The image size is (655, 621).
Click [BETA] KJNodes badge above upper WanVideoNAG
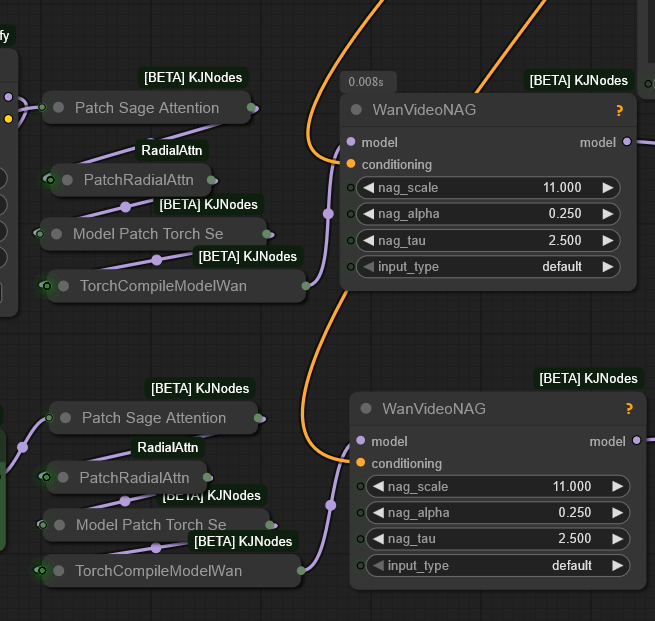pos(579,81)
